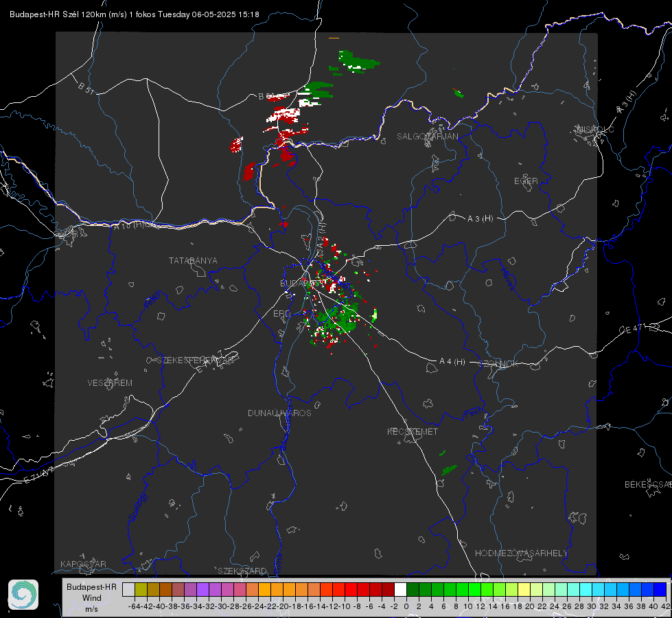This screenshot has height=618, width=672.
Task: Select the MISKOLC city label
Action: (595, 129)
